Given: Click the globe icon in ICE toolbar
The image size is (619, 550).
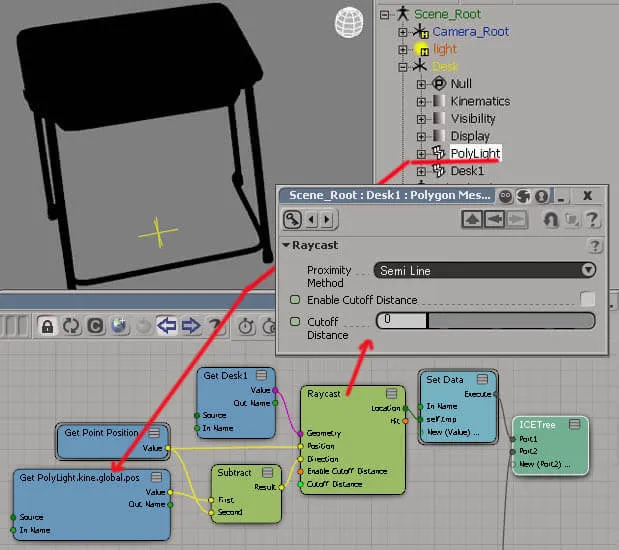Looking at the screenshot, I should tap(119, 326).
